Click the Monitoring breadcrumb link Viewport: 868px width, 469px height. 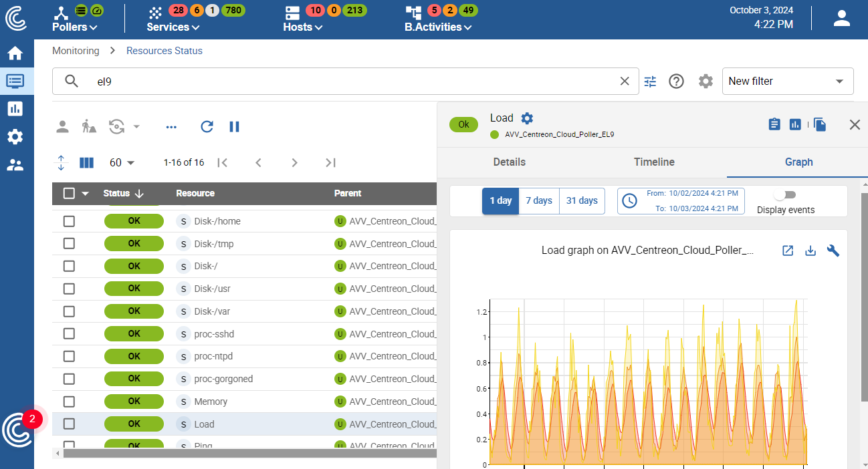click(76, 50)
